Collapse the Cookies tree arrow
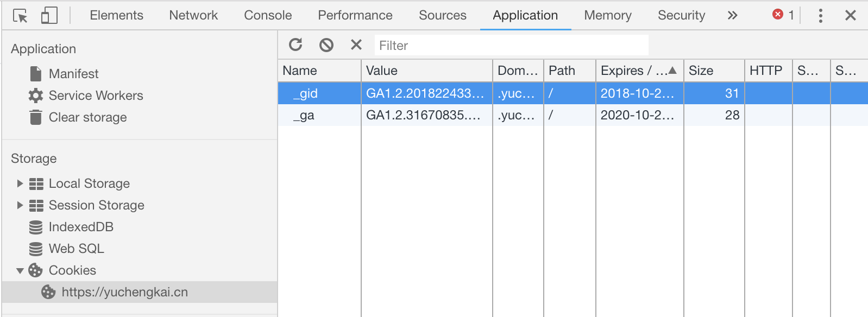Viewport: 868px width, 317px height. (20, 270)
